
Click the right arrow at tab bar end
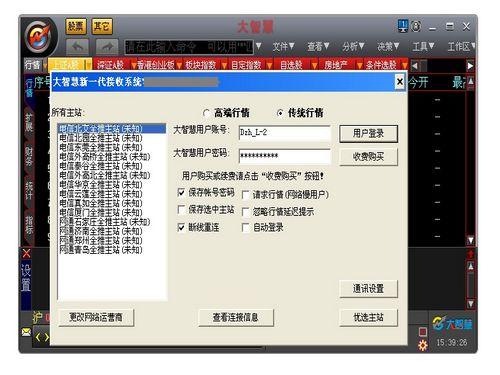pos(470,66)
